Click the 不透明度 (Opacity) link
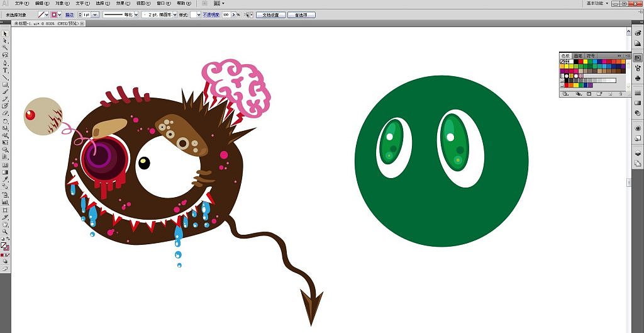644x333 pixels. (x=211, y=15)
